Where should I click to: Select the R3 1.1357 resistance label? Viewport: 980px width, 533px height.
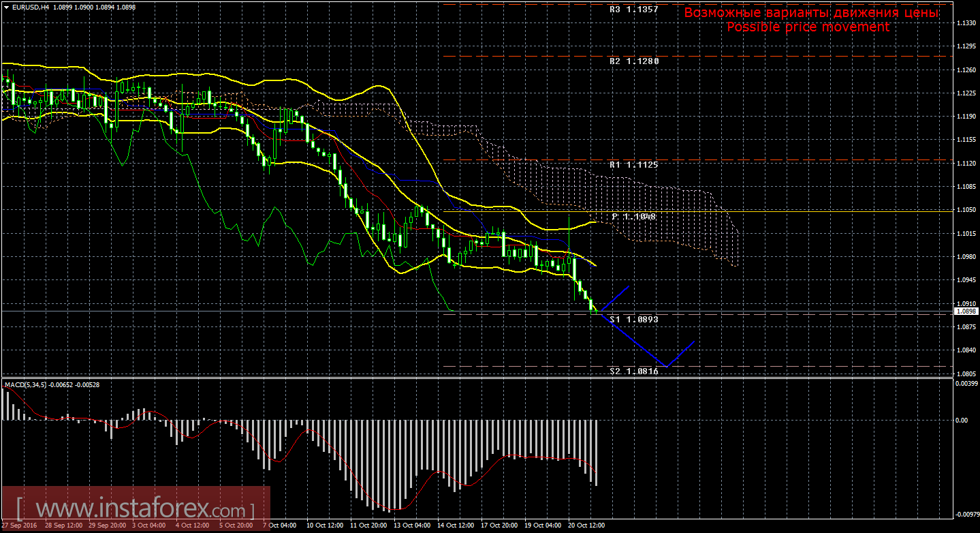633,10
